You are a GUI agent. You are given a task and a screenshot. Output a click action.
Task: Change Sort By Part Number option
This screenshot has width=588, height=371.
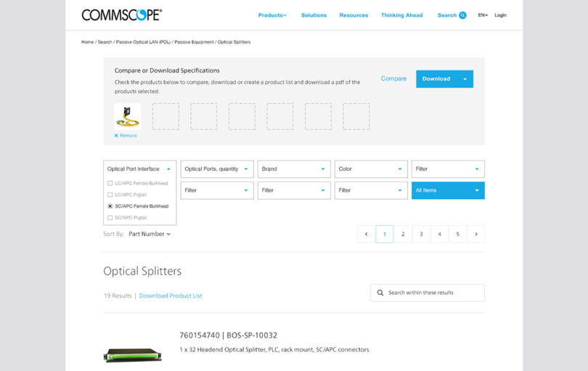click(x=150, y=234)
